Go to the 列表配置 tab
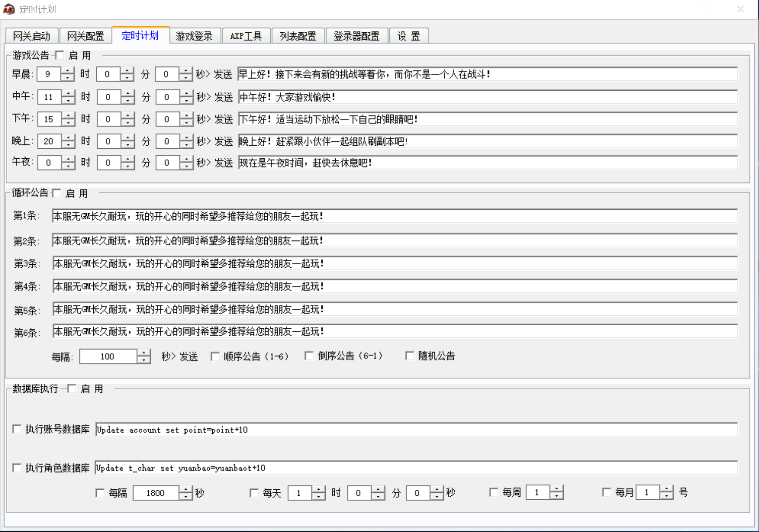 coord(298,36)
